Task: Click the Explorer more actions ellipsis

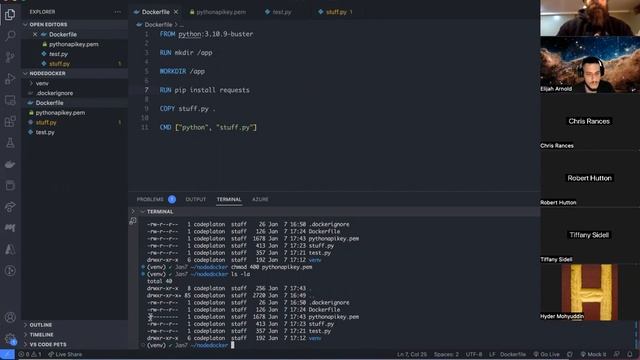Action: (118, 12)
